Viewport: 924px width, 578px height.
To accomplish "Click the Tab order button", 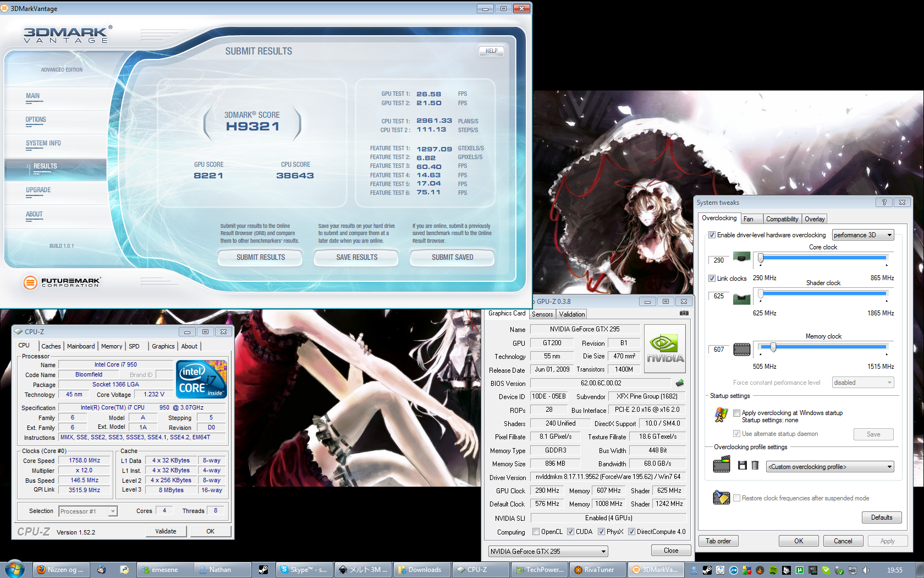I will 718,541.
